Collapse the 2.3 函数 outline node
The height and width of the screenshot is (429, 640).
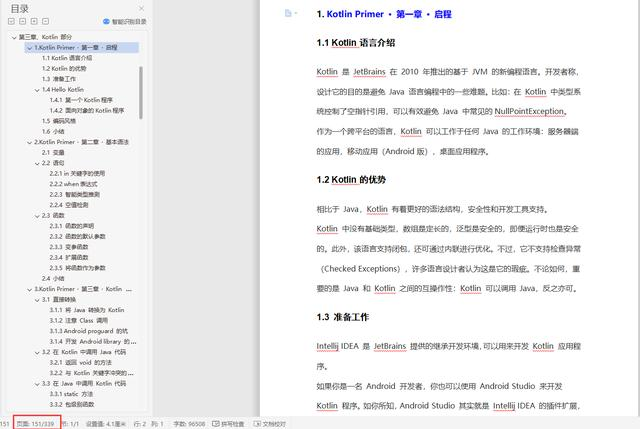coord(37,216)
